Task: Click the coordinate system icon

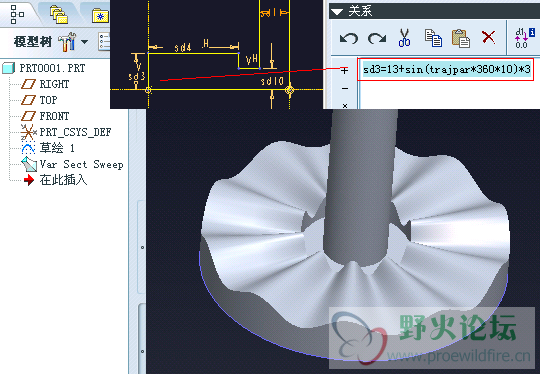Action: tap(28, 132)
